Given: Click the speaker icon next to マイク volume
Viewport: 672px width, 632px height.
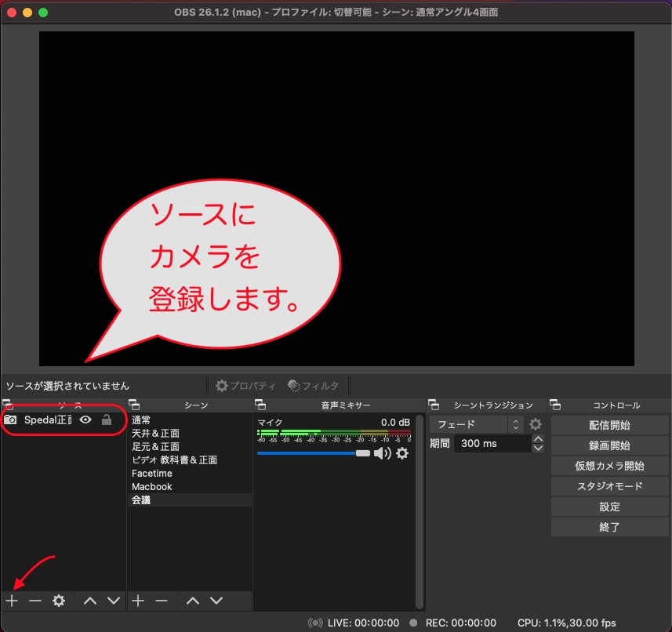Looking at the screenshot, I should (384, 453).
